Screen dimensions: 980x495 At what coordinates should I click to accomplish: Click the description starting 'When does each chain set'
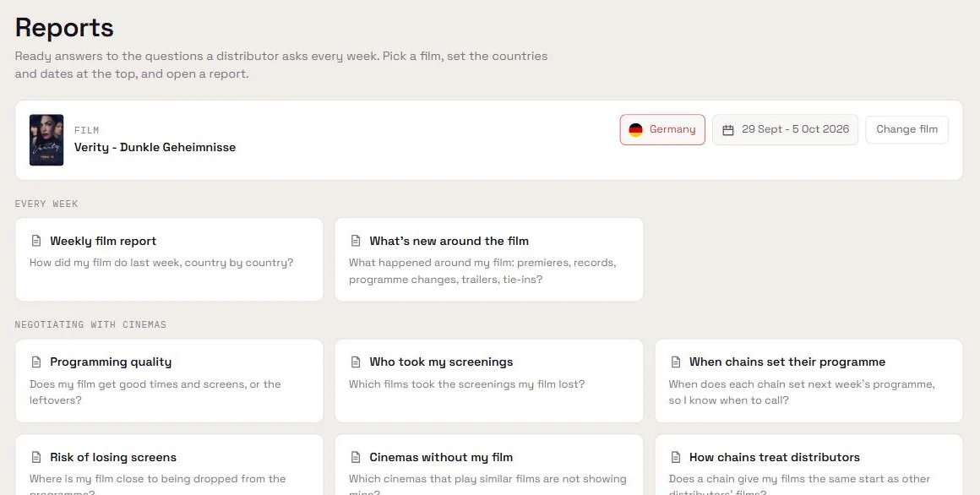click(802, 392)
